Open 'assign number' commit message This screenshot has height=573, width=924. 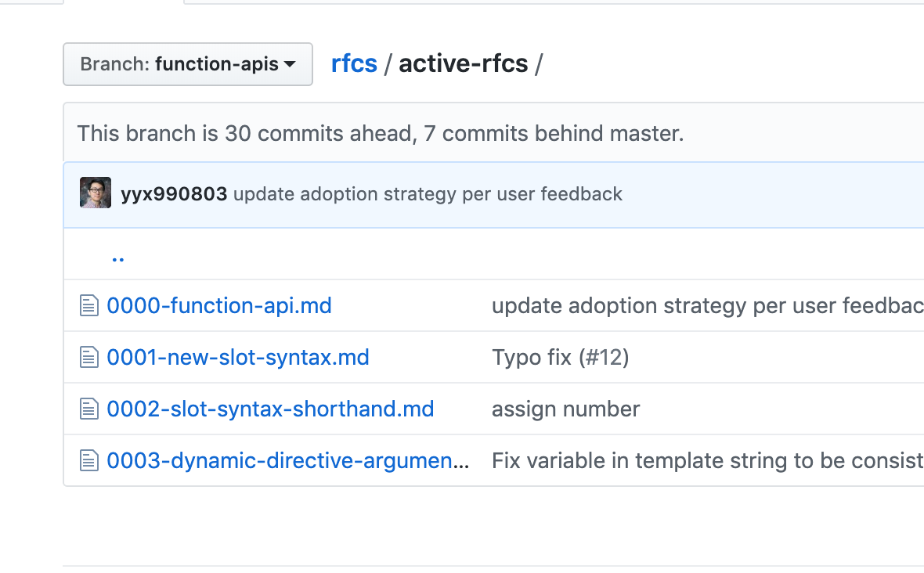(565, 409)
